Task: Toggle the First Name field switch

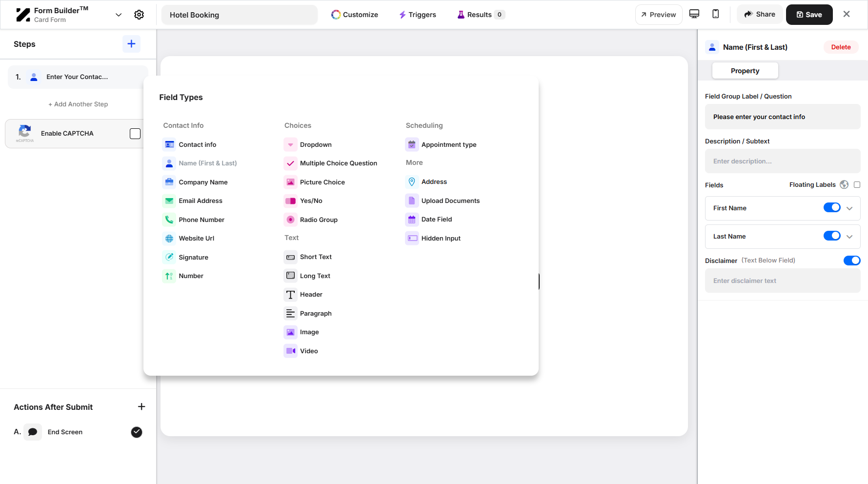Action: pyautogui.click(x=832, y=208)
